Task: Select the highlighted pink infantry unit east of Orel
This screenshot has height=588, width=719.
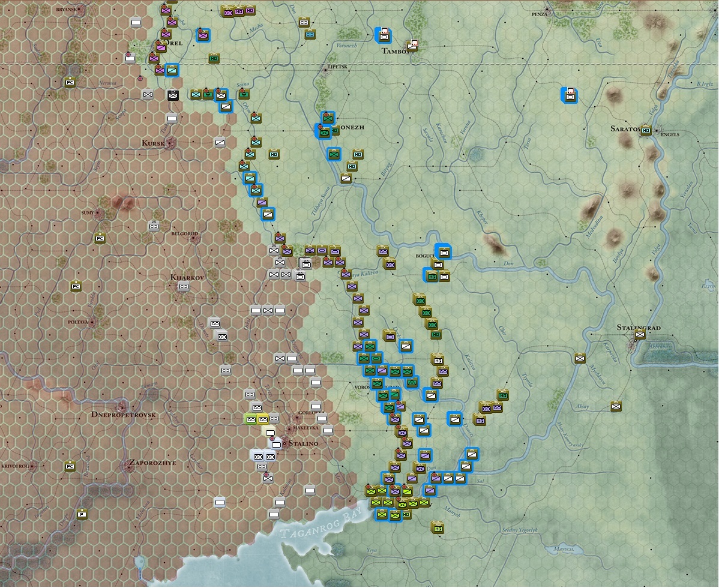Action: pyautogui.click(x=203, y=35)
